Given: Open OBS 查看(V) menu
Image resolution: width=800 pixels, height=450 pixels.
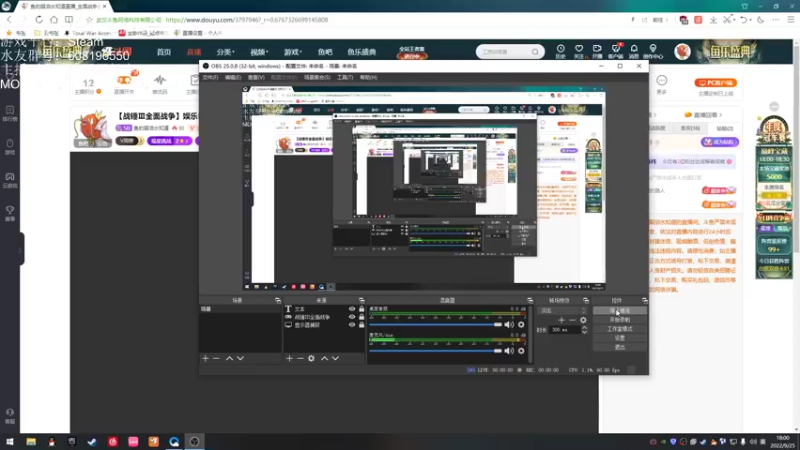Looking at the screenshot, I should click(x=256, y=78).
